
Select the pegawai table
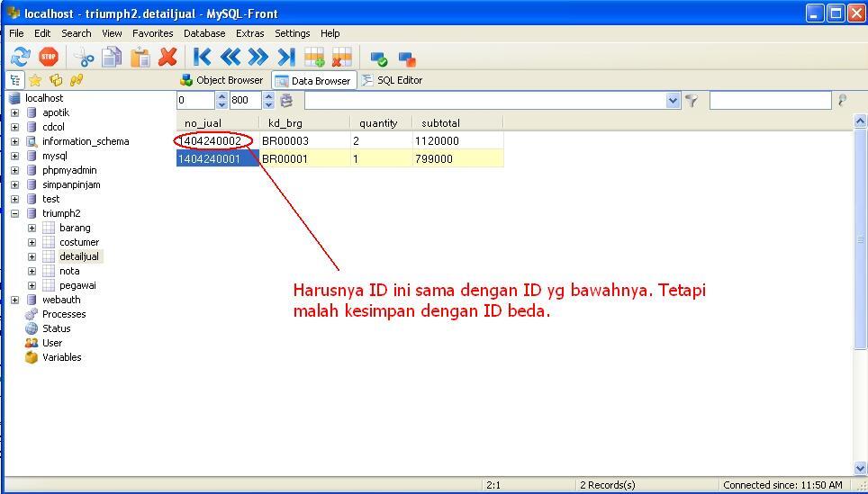[77, 285]
